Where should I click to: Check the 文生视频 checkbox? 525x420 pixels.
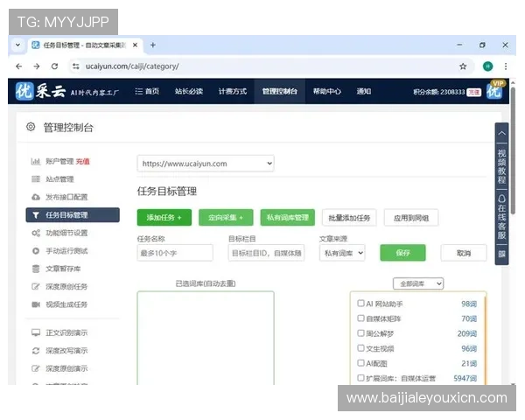(x=360, y=348)
